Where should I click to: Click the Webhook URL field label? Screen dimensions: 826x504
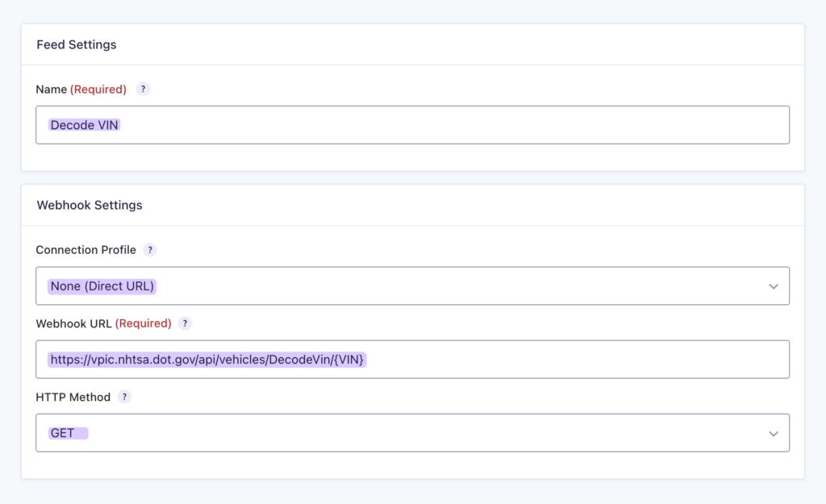73,323
